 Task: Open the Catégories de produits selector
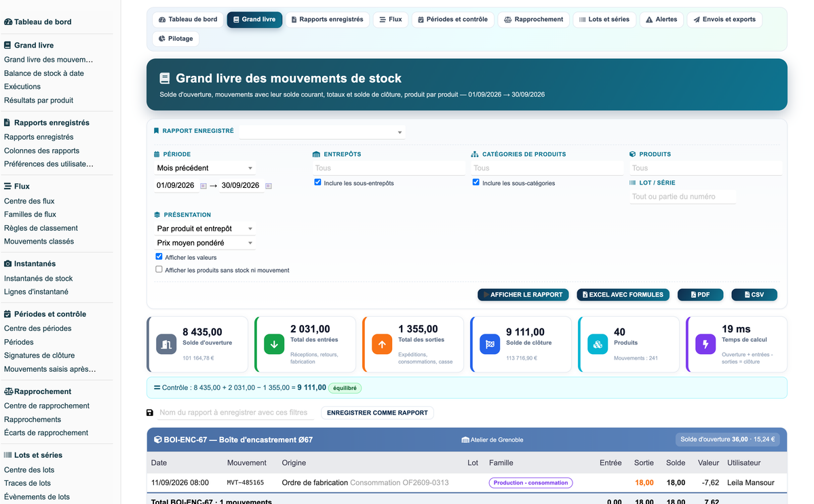[x=547, y=168]
